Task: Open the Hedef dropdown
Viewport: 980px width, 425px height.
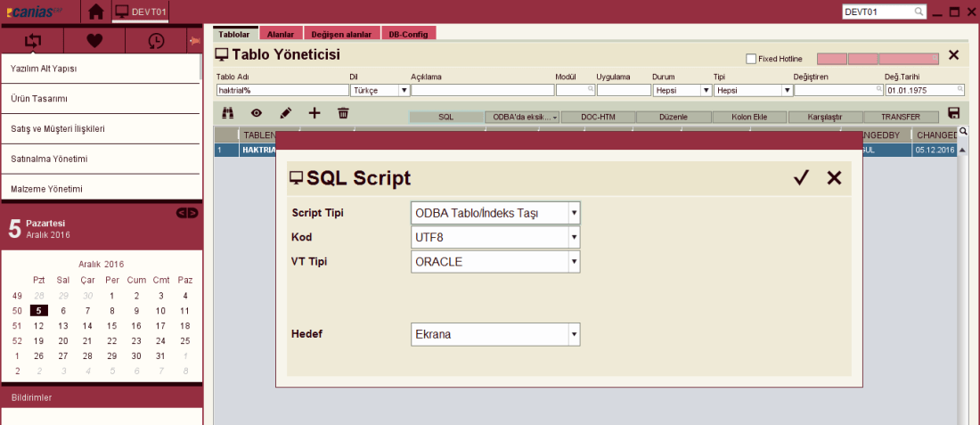Action: point(575,335)
